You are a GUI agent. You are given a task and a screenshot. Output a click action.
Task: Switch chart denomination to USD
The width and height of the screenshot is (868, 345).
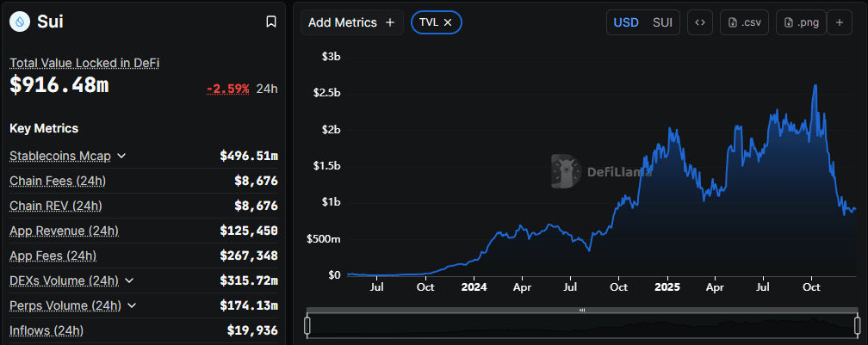(x=626, y=22)
